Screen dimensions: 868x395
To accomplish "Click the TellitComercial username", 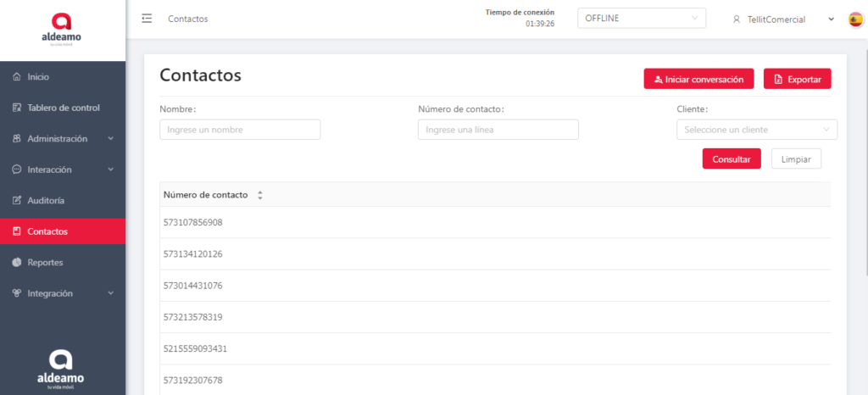I will (x=776, y=19).
